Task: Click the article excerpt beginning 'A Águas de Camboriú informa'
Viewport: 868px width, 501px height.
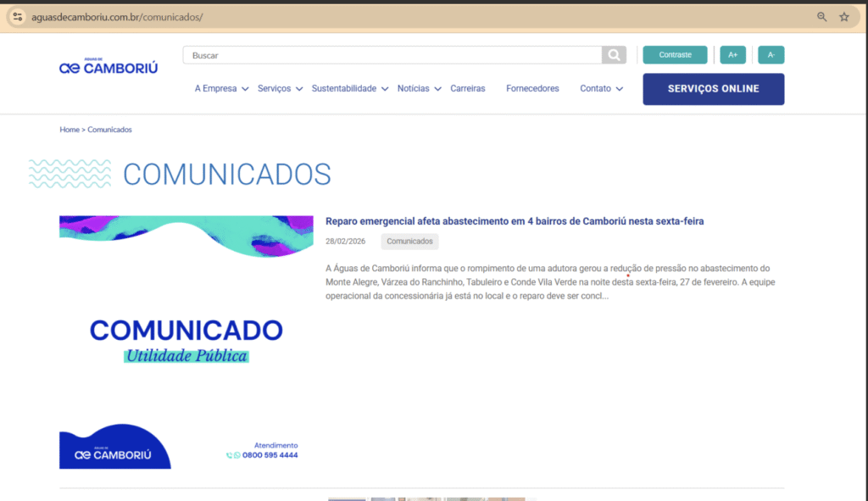Action: point(550,281)
